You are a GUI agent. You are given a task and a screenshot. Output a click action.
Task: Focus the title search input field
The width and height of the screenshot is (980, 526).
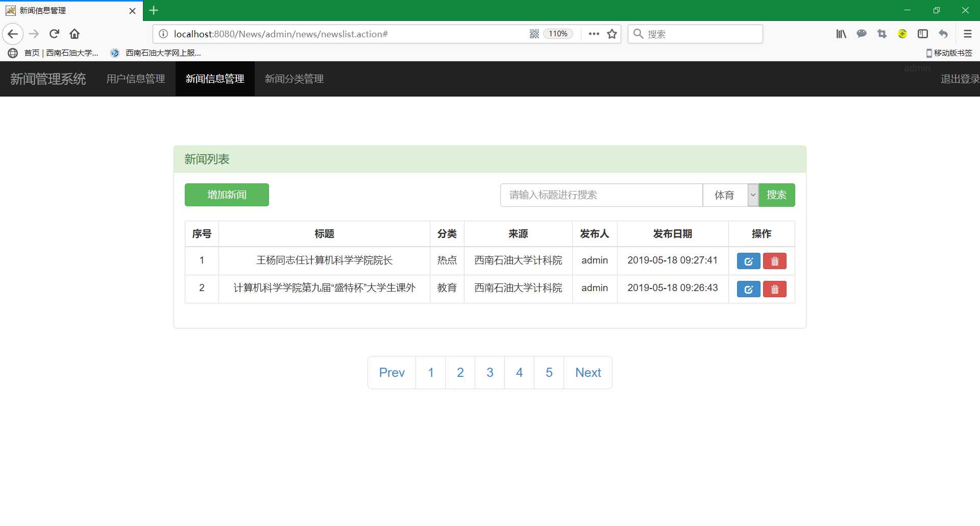(x=601, y=195)
